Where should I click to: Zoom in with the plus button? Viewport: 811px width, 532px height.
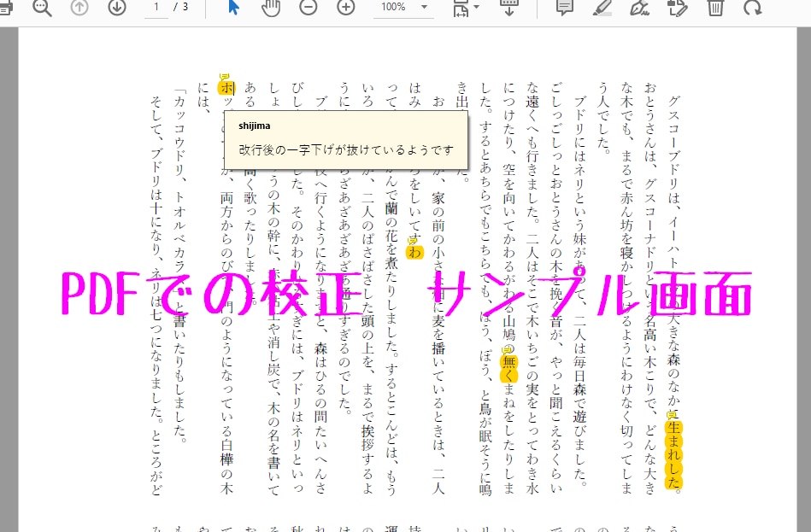tap(345, 8)
